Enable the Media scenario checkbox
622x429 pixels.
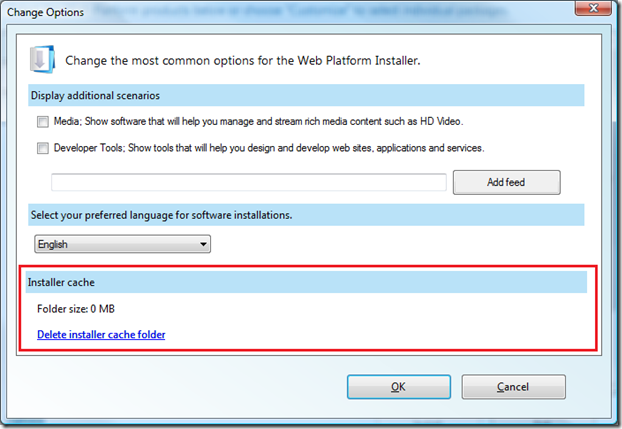43,121
